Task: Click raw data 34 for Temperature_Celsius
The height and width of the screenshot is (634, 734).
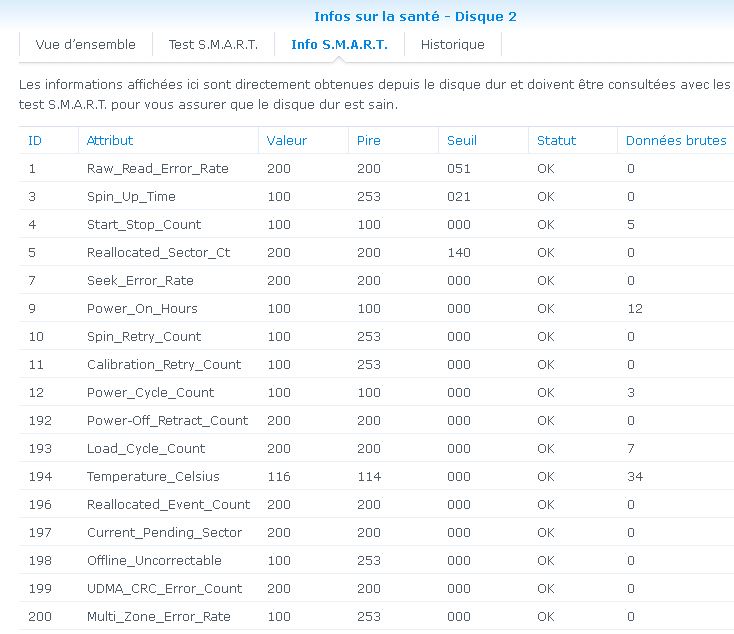Action: [x=635, y=477]
